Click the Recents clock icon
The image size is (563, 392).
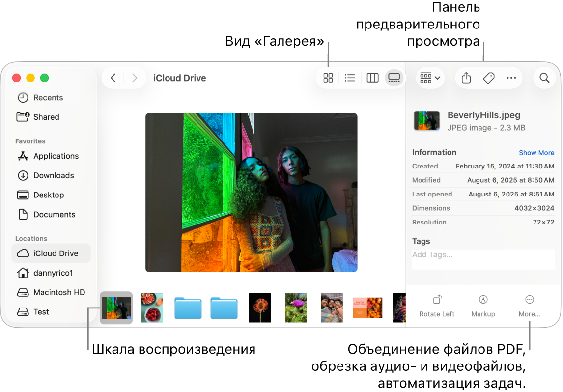coord(23,98)
